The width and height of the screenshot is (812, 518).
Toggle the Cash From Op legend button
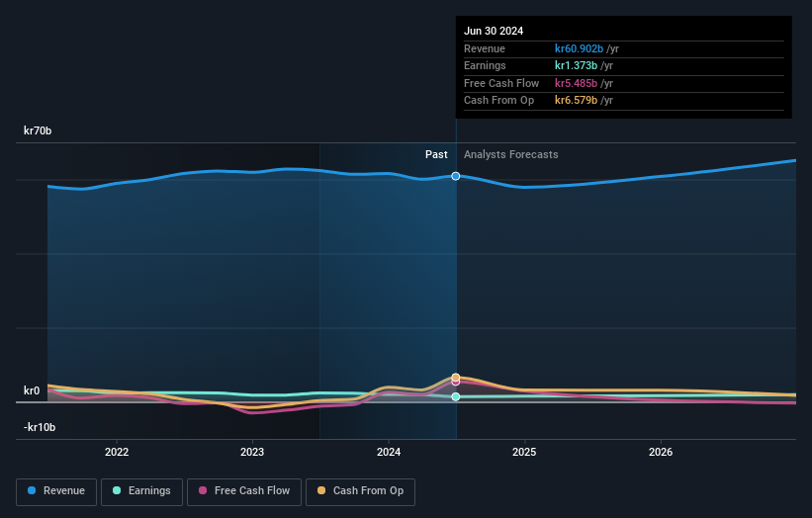click(360, 491)
